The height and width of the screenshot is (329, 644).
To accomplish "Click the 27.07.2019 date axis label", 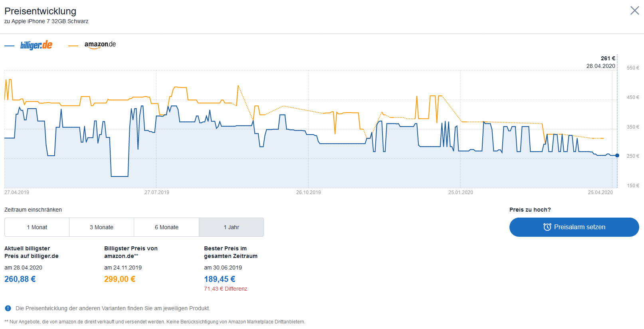I will click(157, 192).
